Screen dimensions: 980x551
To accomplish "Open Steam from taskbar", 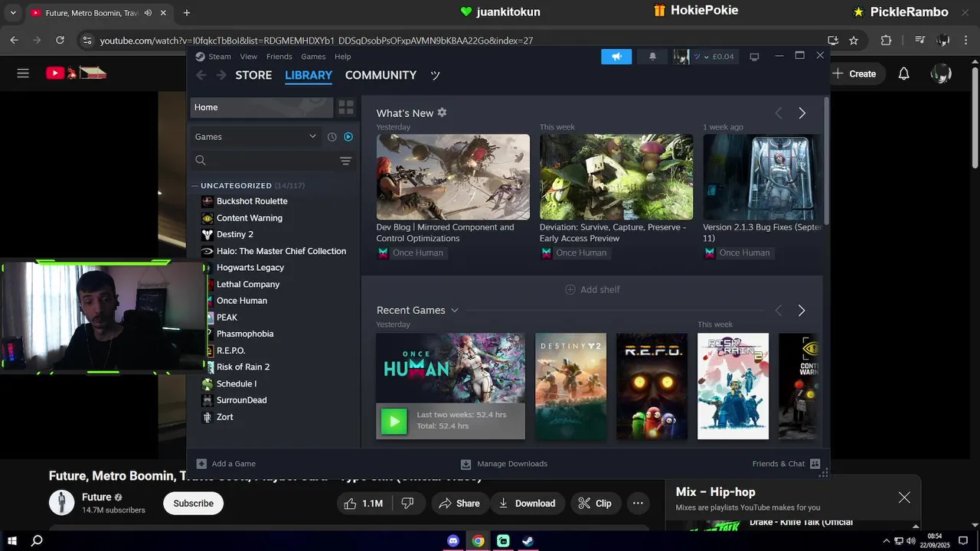I will pyautogui.click(x=528, y=541).
